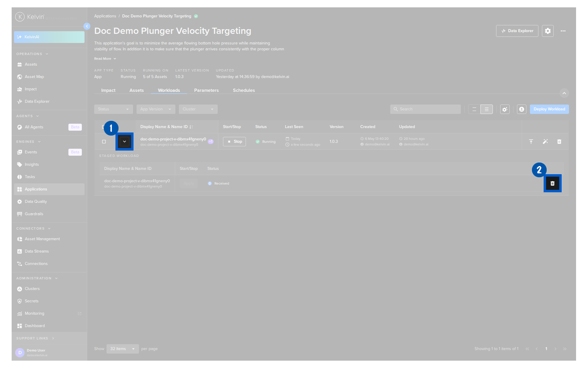Open Insights page
Image resolution: width=588 pixels, height=368 pixels.
pyautogui.click(x=49, y=164)
